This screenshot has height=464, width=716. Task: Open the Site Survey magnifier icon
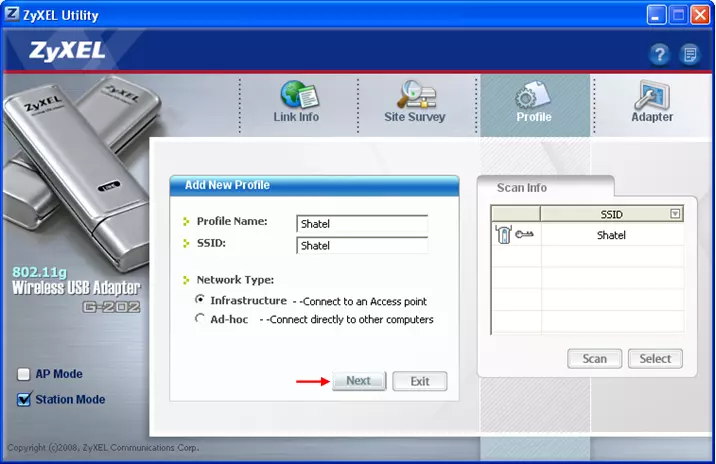(x=416, y=94)
